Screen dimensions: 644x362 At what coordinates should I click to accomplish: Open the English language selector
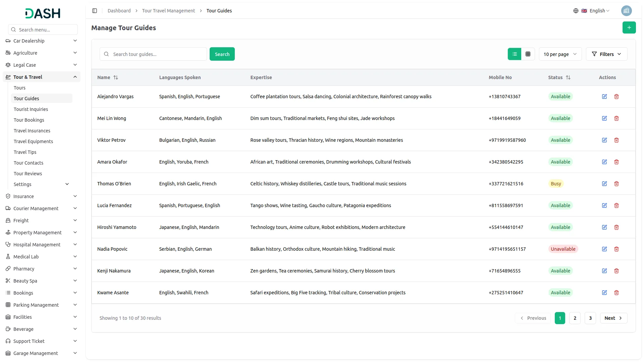coord(597,11)
